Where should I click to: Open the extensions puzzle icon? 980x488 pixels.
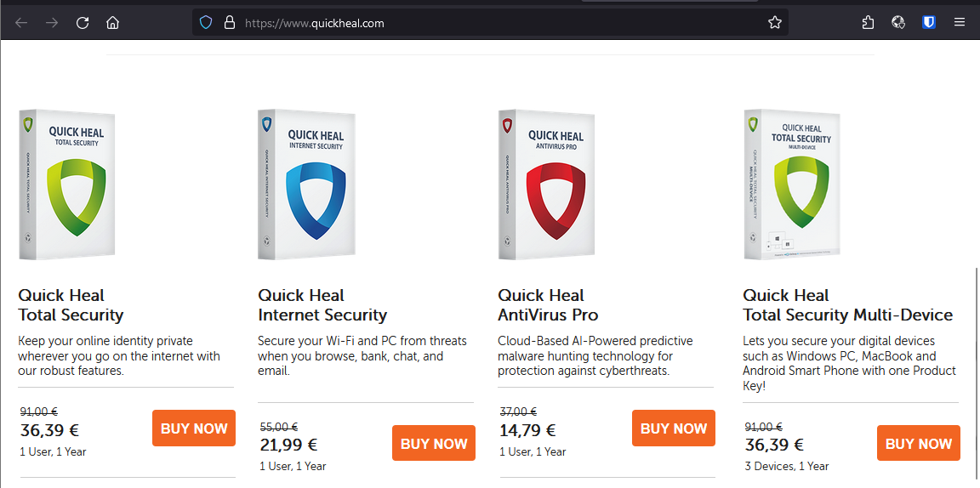868,23
